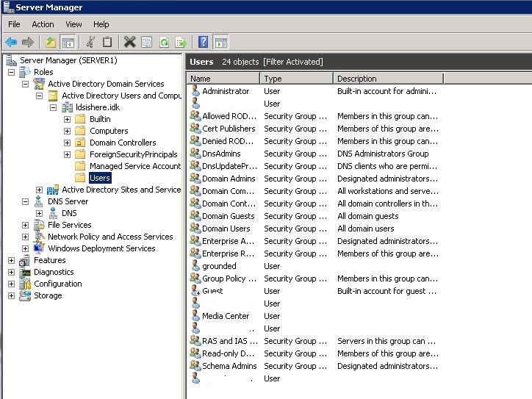Select the Domain Admins security group

(x=229, y=179)
